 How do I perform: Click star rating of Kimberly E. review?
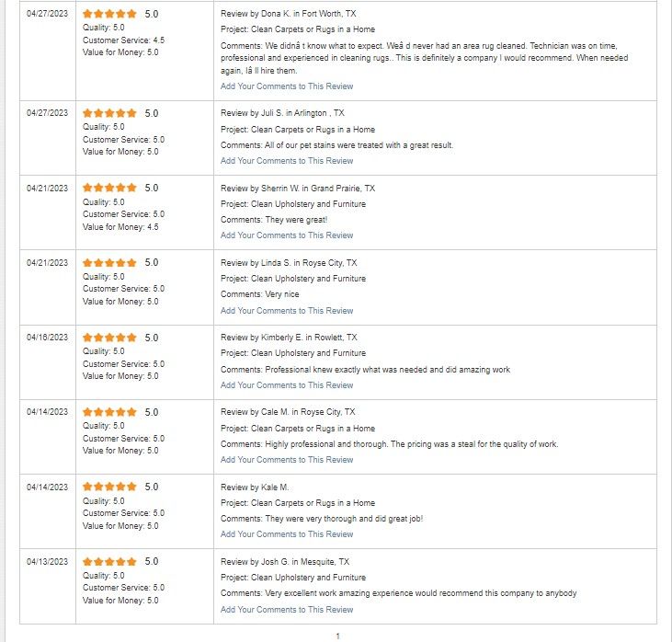pos(109,338)
